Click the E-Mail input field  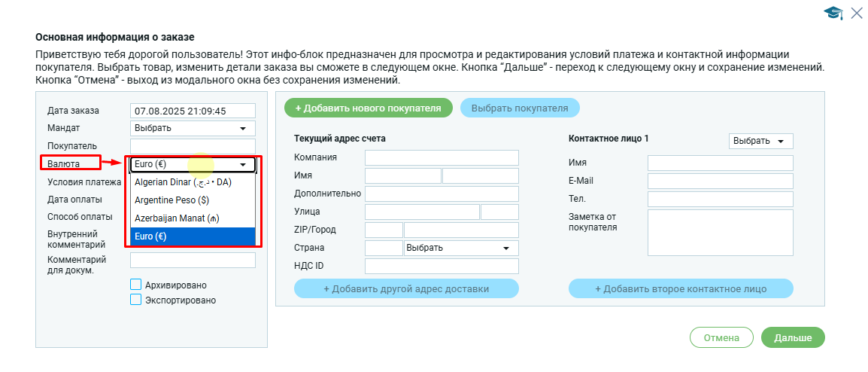720,181
